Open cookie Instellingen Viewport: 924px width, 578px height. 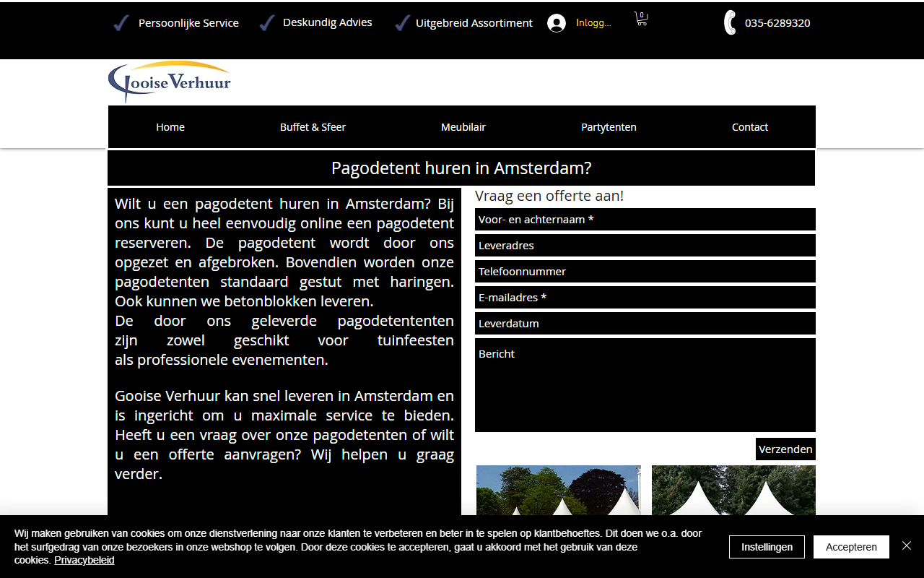[x=767, y=547]
